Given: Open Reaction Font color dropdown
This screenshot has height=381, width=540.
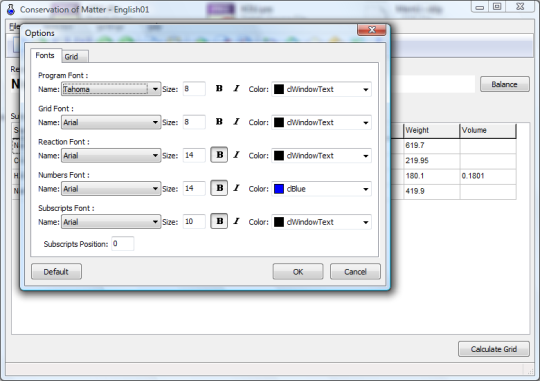Looking at the screenshot, I should [322, 155].
